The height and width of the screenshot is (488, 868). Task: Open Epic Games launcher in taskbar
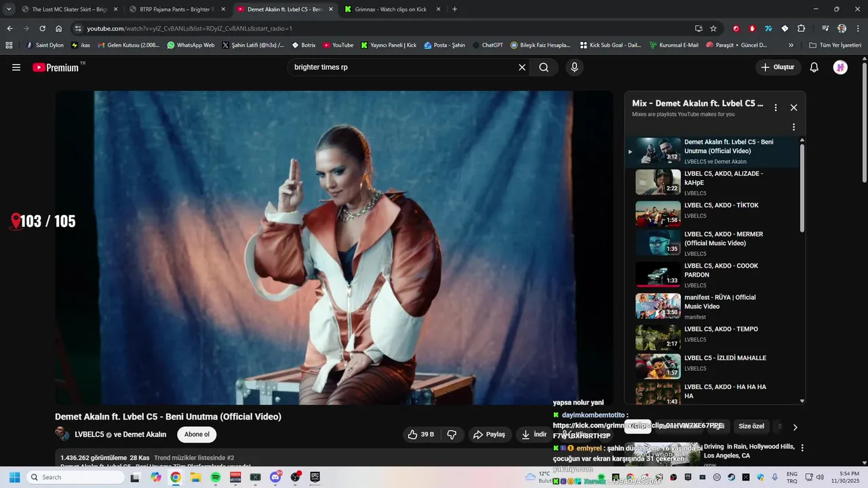pyautogui.click(x=315, y=477)
